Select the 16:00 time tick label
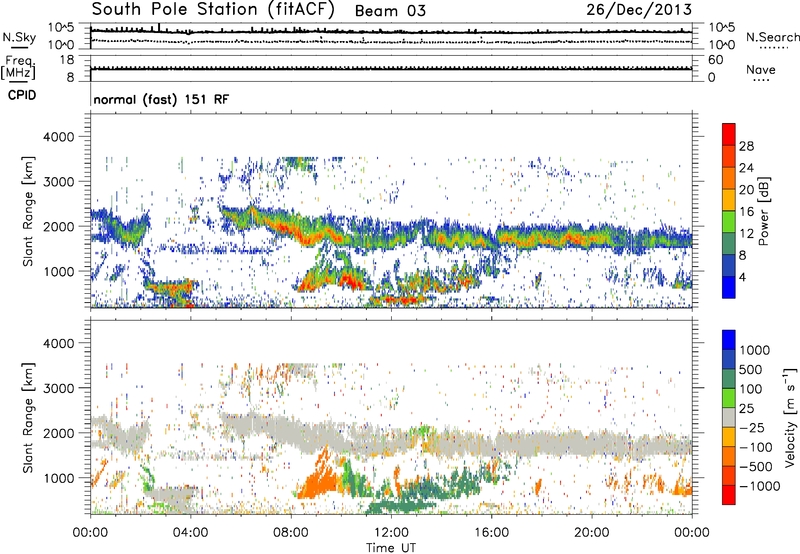The height and width of the screenshot is (554, 800). (491, 533)
